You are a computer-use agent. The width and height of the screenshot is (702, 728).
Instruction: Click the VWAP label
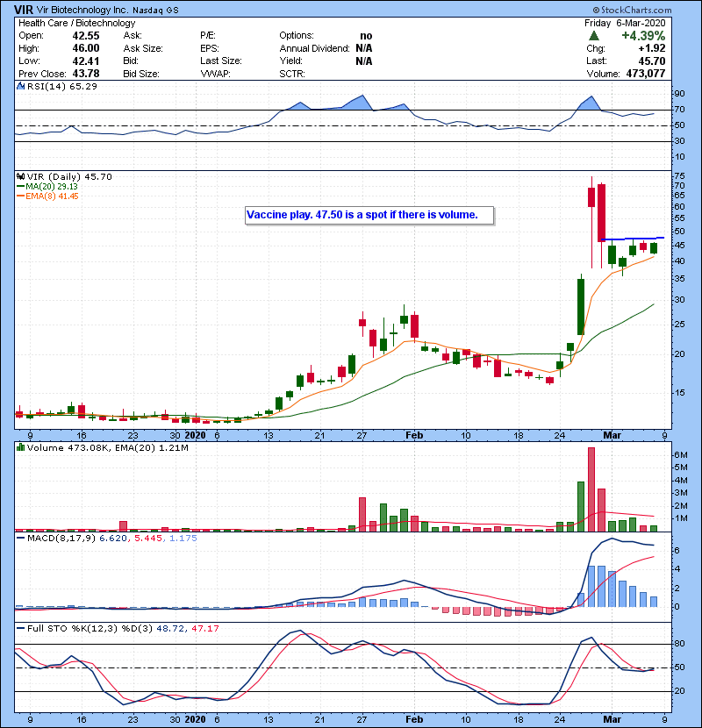215,74
